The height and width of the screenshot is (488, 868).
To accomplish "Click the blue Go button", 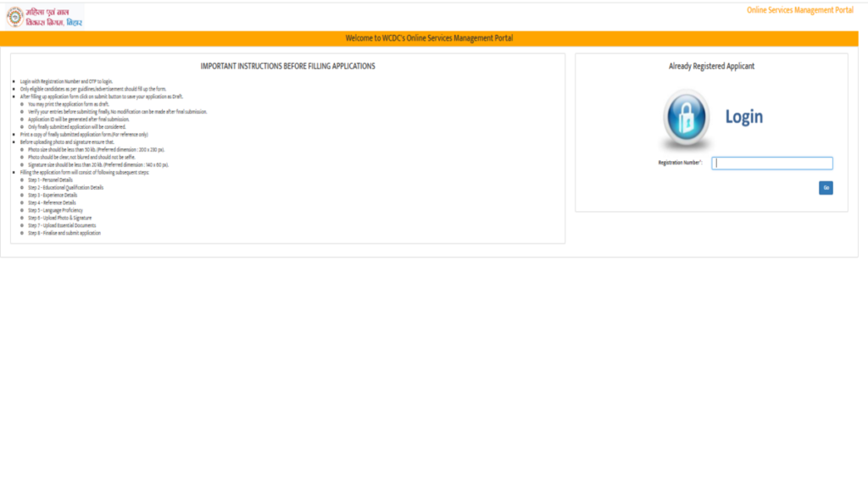I will click(x=826, y=188).
